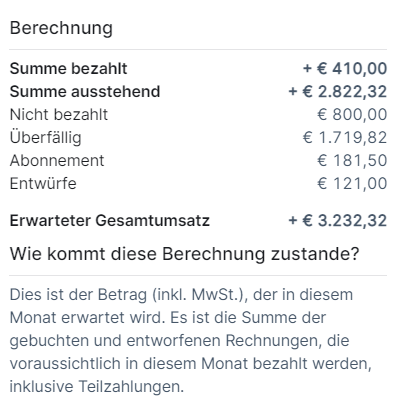Select the Erwarteter Gesamtumsatz label

110,221
